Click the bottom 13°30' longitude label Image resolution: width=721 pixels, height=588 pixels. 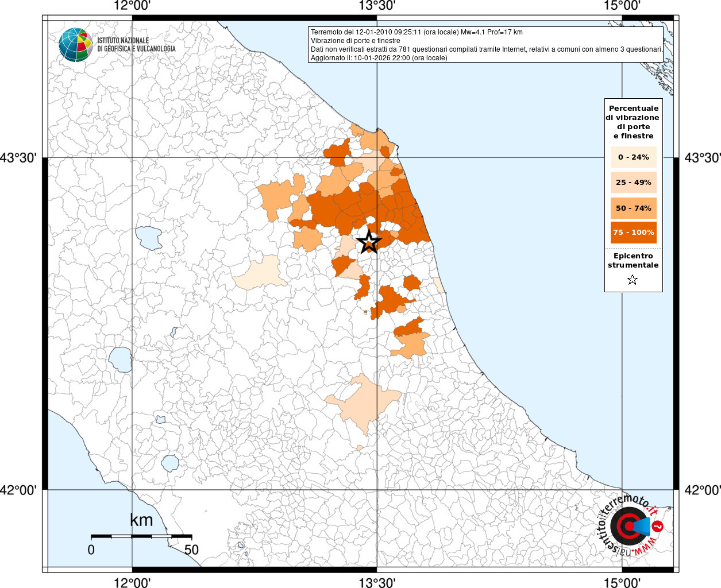point(377,582)
